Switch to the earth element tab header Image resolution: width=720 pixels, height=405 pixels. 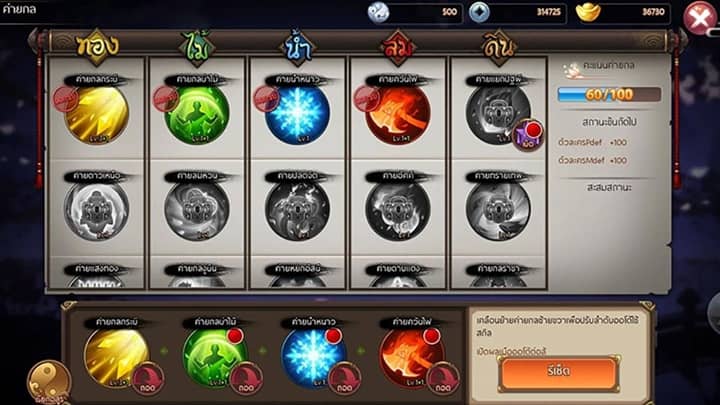499,47
